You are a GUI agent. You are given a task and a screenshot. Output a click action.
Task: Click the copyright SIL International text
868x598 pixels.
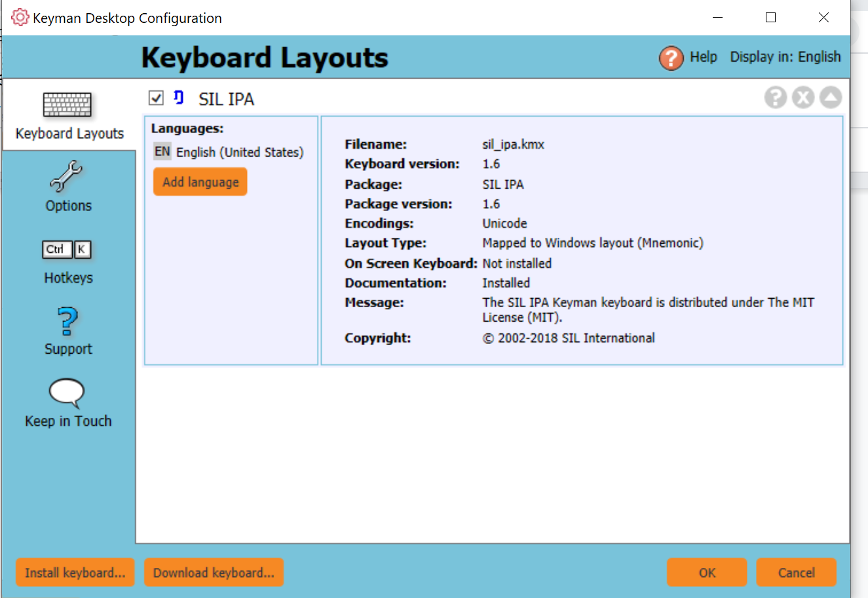(x=569, y=338)
